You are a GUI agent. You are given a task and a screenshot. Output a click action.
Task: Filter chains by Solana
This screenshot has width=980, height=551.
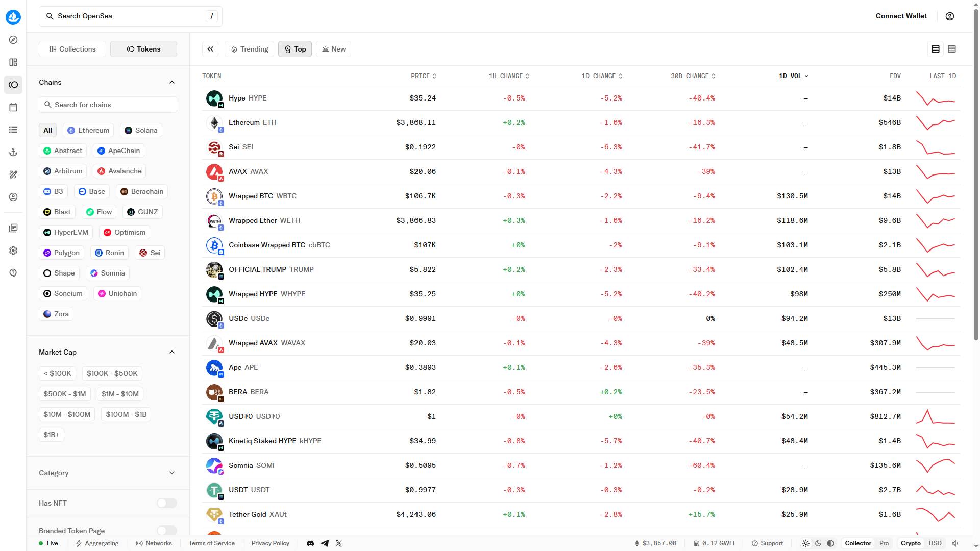point(141,130)
